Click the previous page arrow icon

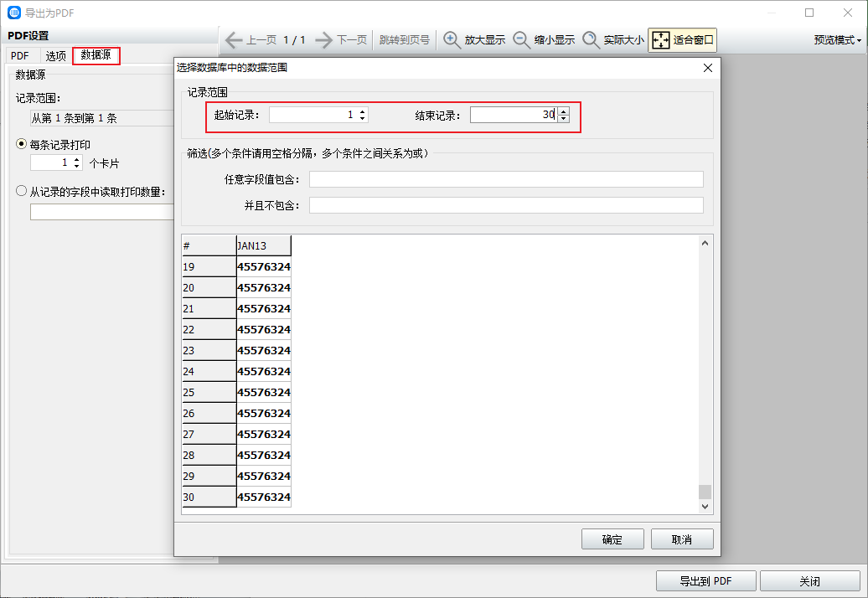[x=234, y=40]
